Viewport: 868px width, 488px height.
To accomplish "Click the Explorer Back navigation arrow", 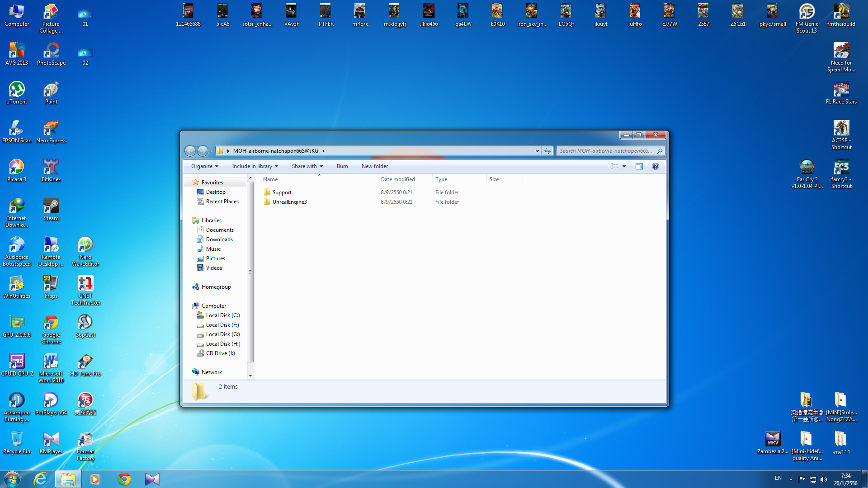I will (190, 151).
